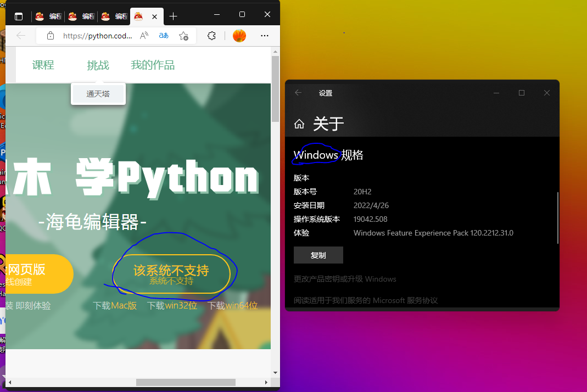Click the 下载win64位 link

[x=232, y=305]
